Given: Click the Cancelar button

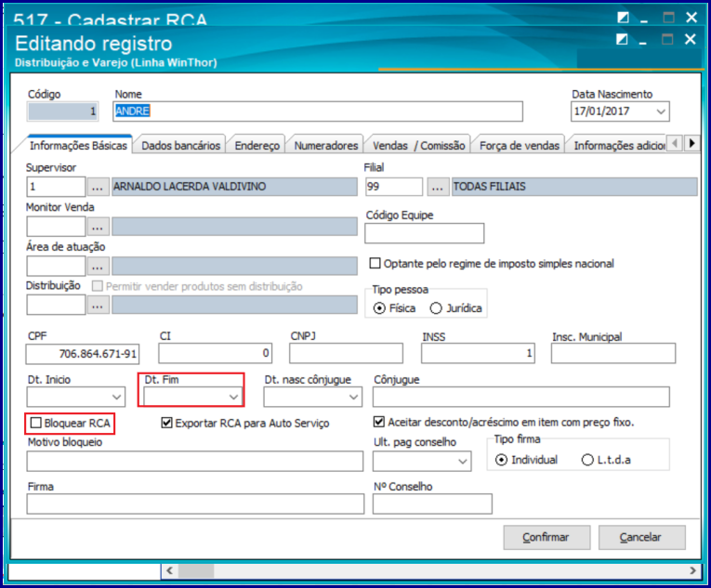Looking at the screenshot, I should click(x=641, y=537).
